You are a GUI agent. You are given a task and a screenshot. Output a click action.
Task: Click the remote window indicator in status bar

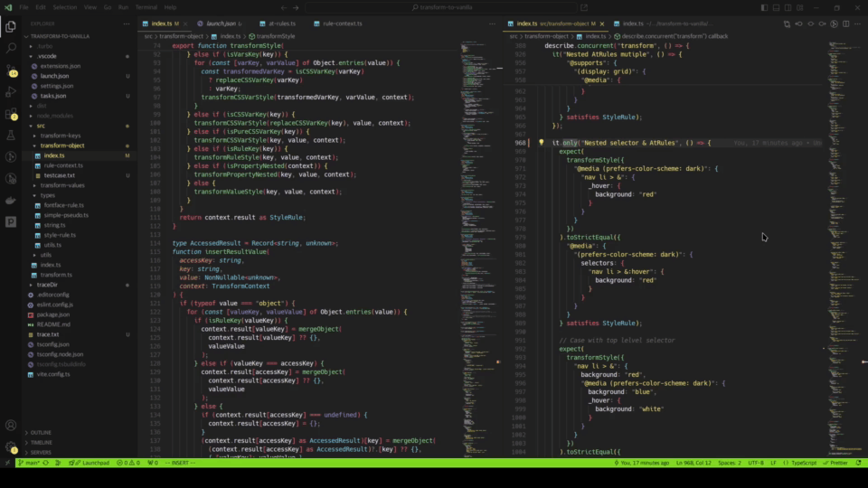6,463
